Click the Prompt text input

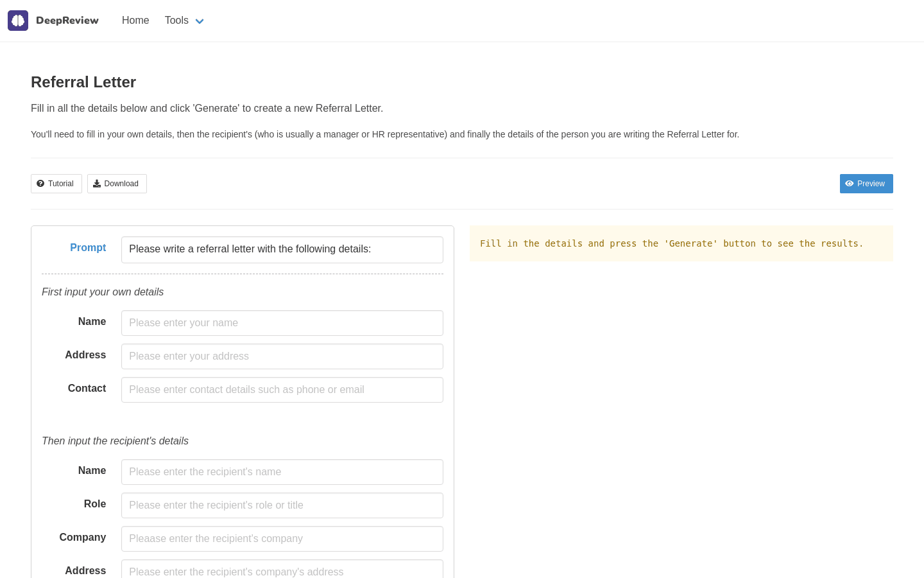pos(282,250)
